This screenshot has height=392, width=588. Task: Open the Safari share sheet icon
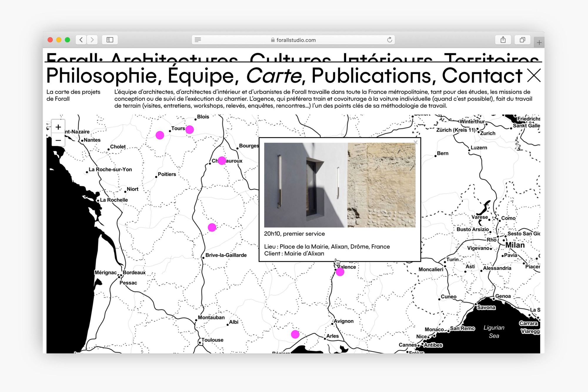tap(503, 40)
